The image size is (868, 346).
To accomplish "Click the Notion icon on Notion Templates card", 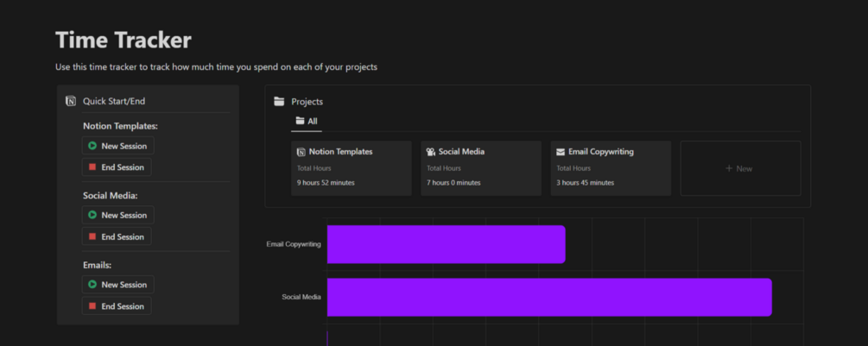I will pos(301,152).
